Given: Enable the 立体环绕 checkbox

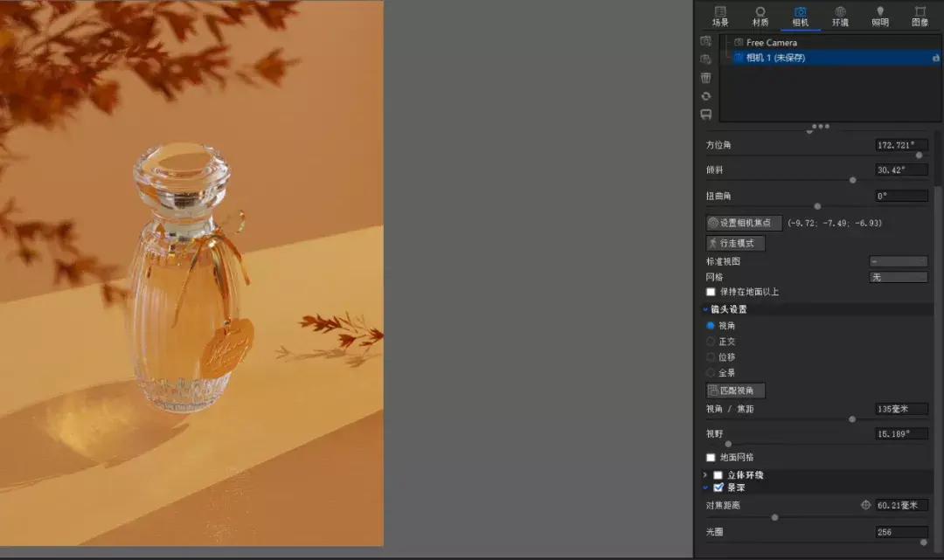Looking at the screenshot, I should click(718, 475).
